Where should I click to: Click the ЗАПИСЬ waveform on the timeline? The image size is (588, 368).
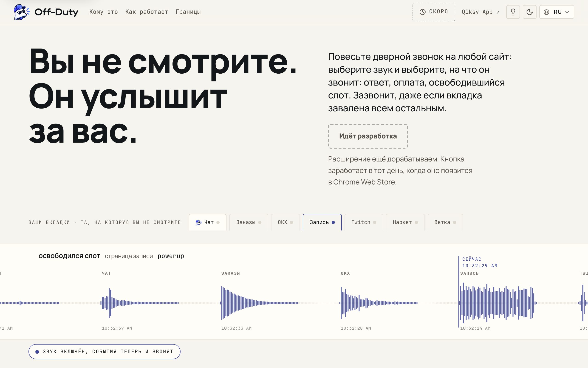[x=498, y=303]
